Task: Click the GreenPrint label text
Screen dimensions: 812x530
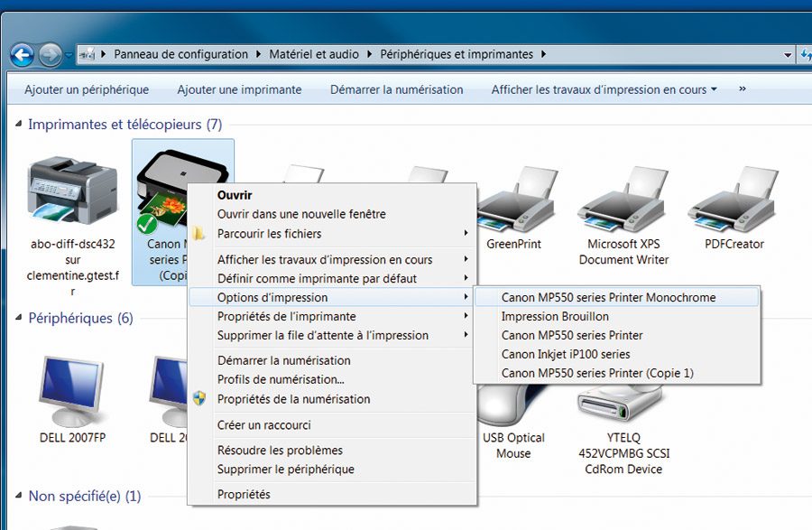Action: click(x=513, y=244)
